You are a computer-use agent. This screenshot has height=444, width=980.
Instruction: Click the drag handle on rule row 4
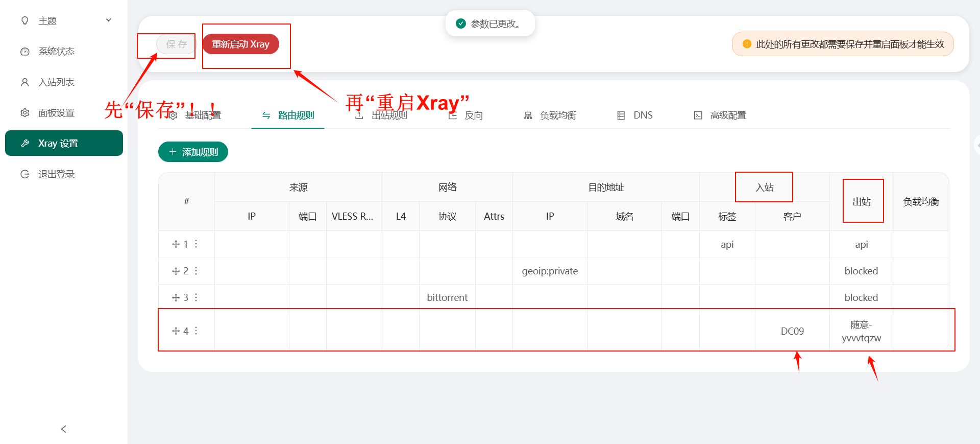coord(176,331)
